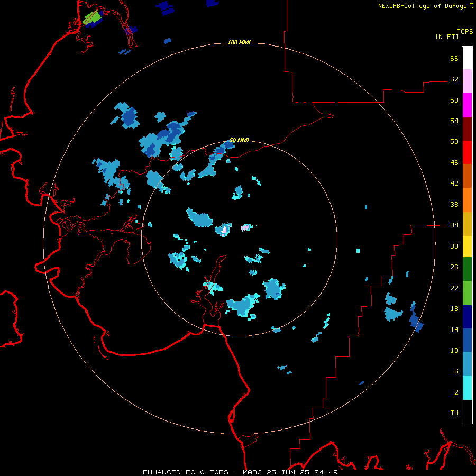Click the "18" legend value
This screenshot has width=476, height=476.
tap(454, 309)
